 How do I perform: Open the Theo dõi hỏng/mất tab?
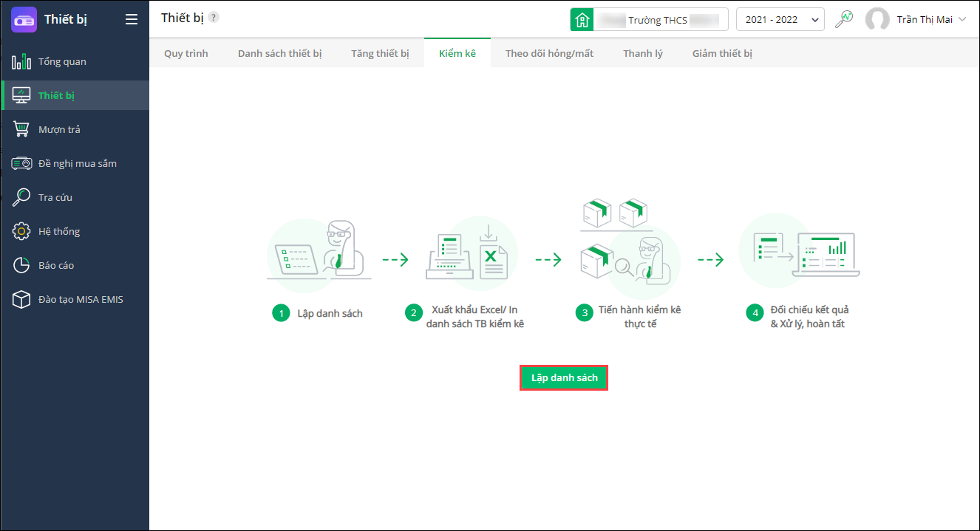[550, 53]
